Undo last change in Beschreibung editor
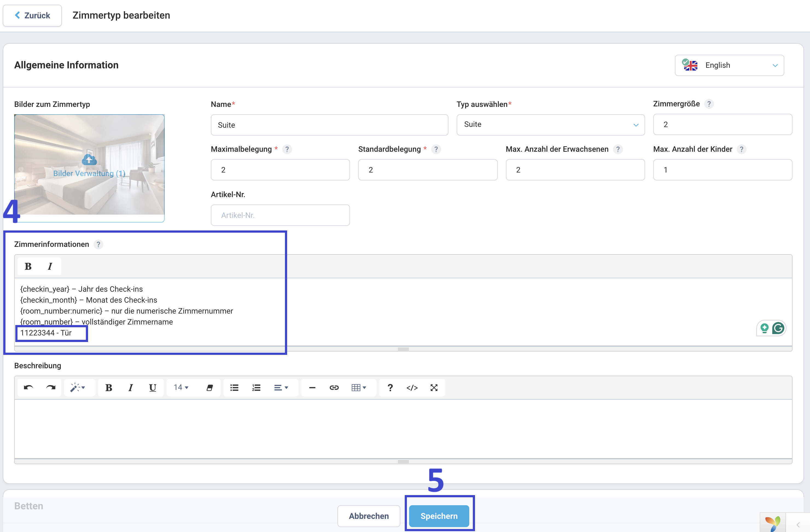 (x=29, y=387)
